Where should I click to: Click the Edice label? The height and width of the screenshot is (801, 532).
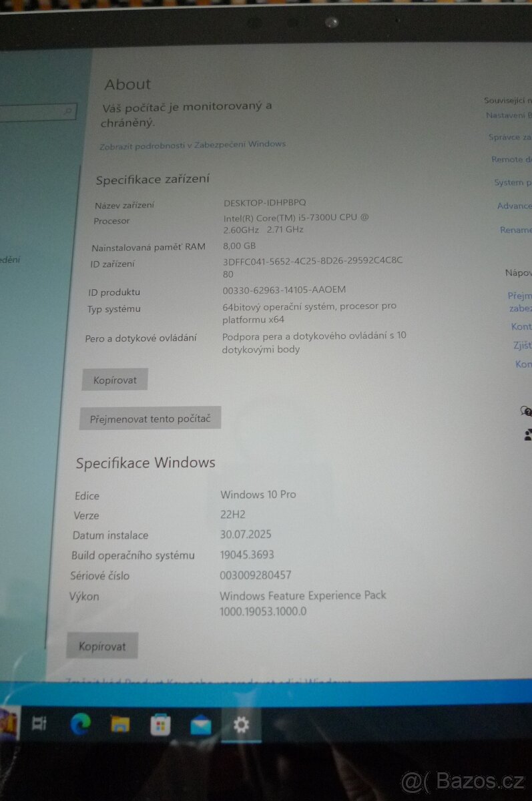[87, 496]
